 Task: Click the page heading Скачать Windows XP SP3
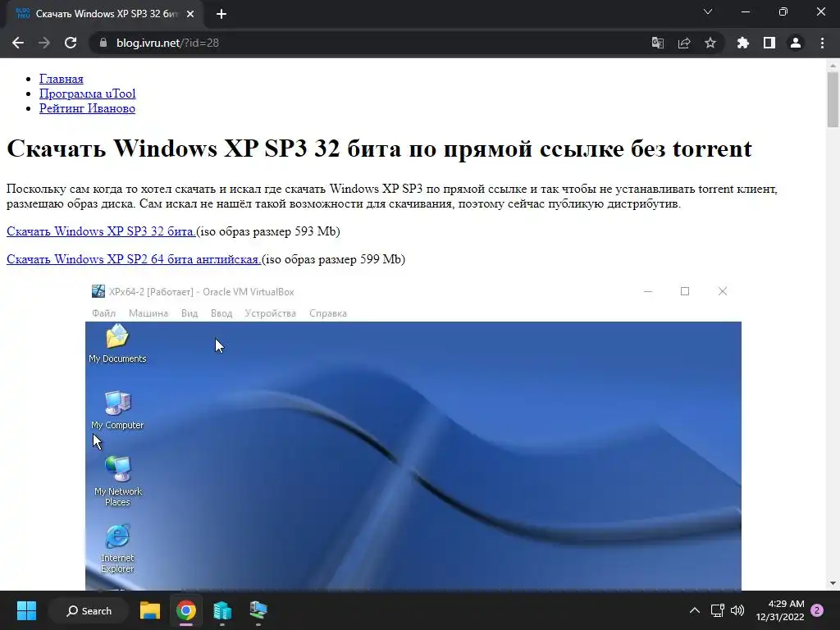[x=379, y=148]
